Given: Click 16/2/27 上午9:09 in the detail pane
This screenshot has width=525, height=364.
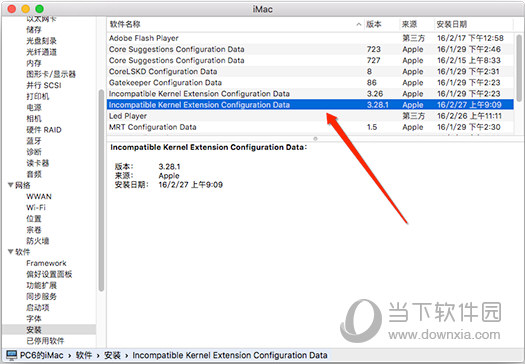Looking at the screenshot, I should [x=191, y=185].
